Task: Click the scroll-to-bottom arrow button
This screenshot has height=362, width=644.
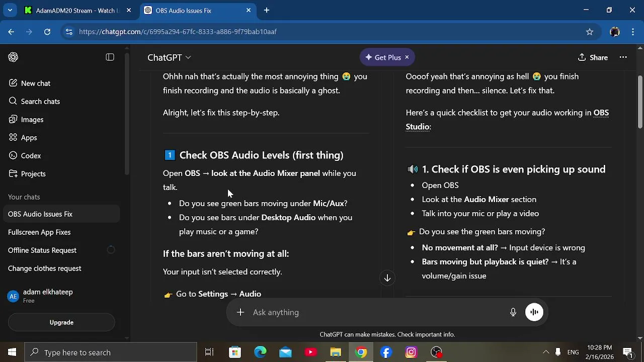Action: click(387, 278)
